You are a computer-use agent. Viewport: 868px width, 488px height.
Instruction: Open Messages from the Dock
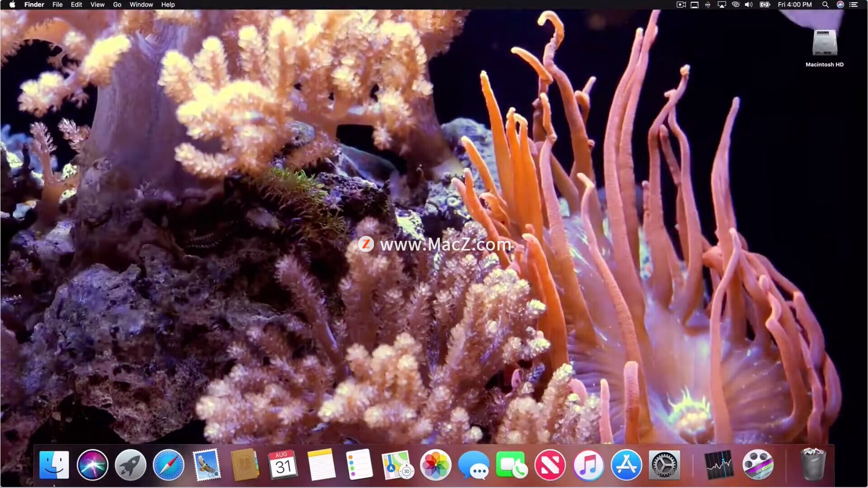point(473,465)
